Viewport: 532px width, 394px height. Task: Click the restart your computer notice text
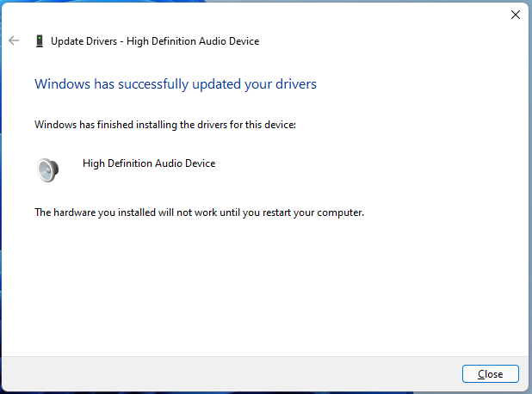199,212
